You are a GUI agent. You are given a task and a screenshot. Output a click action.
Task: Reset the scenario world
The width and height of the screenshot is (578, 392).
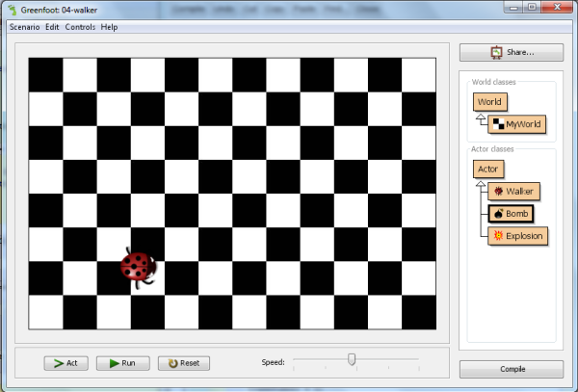coord(183,363)
